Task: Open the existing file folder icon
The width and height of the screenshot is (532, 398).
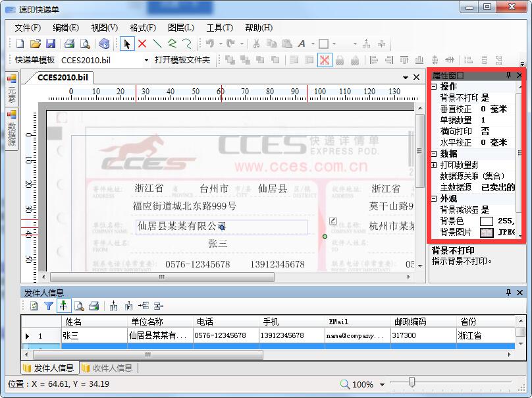Action: 35,44
